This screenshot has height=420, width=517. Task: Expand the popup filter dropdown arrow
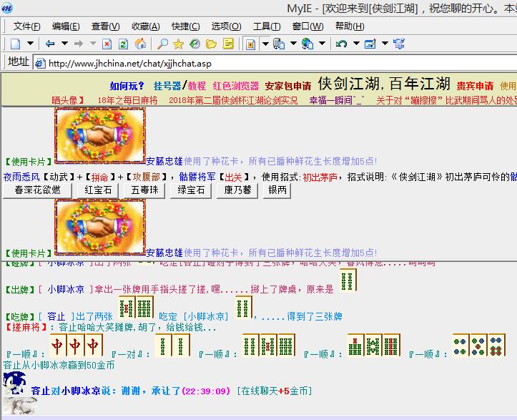click(265, 44)
